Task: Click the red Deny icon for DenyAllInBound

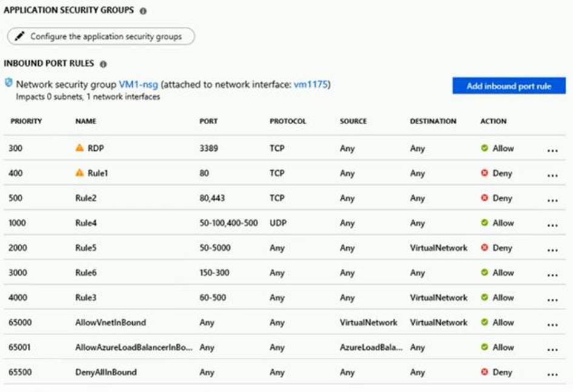Action: point(484,372)
